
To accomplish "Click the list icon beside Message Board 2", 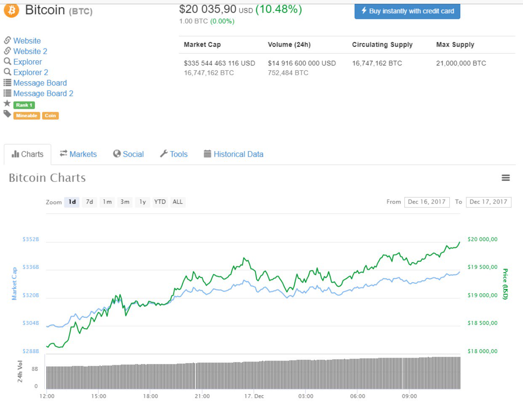I will coord(7,93).
